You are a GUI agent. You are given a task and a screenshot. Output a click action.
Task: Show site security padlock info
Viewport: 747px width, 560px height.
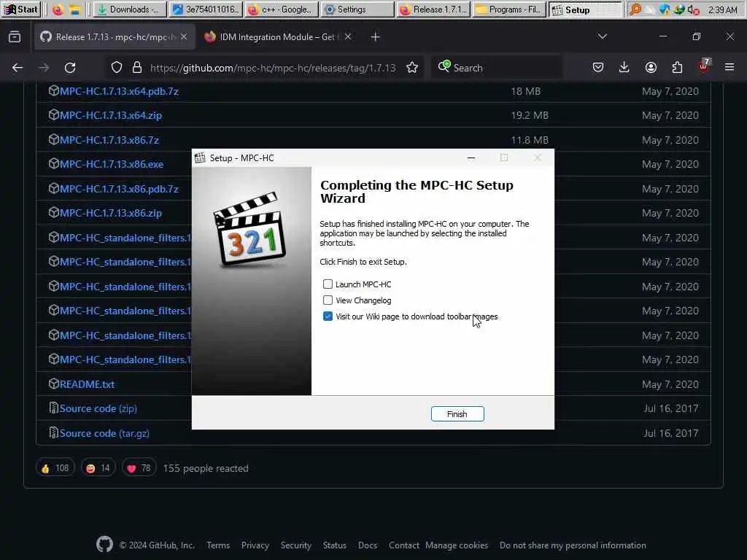tap(137, 68)
